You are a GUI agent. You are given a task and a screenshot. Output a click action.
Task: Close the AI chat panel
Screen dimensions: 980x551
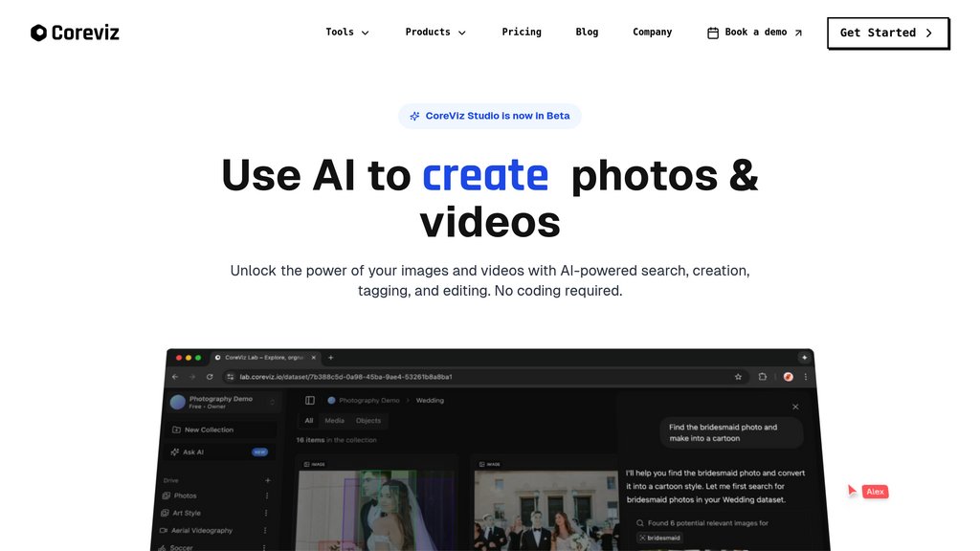click(x=795, y=407)
